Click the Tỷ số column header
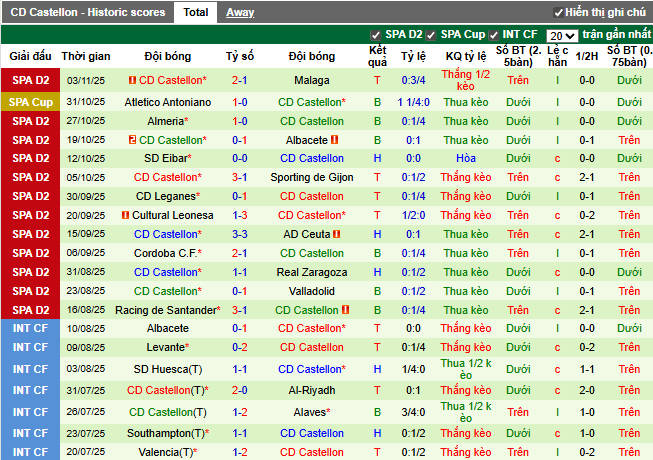The image size is (653, 460). (x=239, y=56)
